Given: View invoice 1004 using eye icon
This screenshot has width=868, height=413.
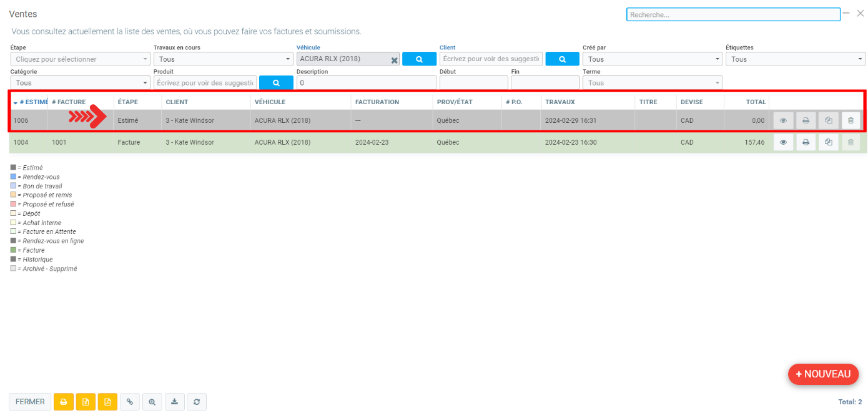Looking at the screenshot, I should point(783,142).
